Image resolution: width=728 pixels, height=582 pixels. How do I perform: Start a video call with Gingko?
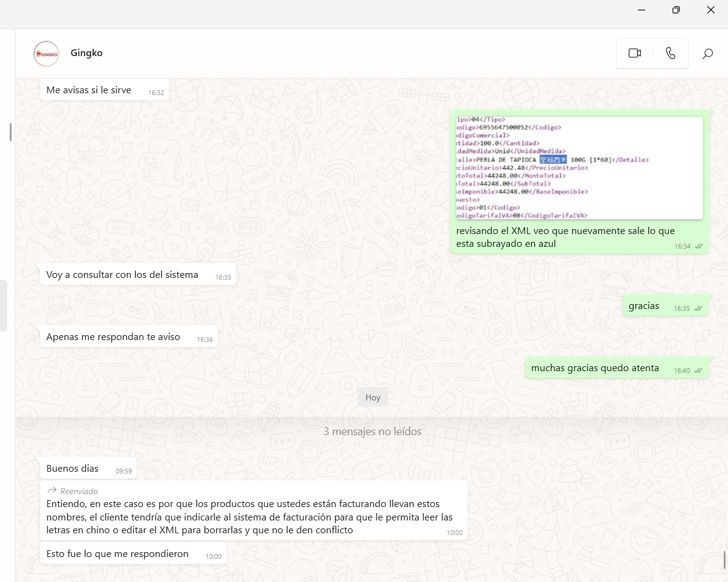[634, 54]
